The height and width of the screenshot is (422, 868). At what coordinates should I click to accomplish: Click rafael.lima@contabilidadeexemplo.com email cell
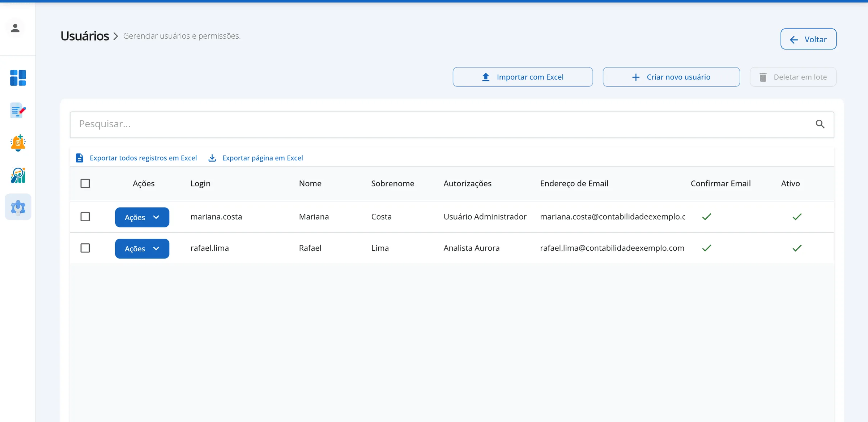(612, 248)
